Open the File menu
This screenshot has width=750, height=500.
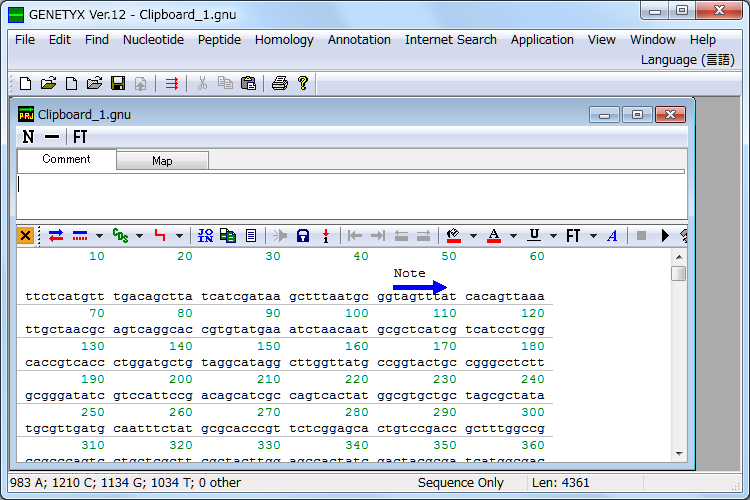[25, 40]
